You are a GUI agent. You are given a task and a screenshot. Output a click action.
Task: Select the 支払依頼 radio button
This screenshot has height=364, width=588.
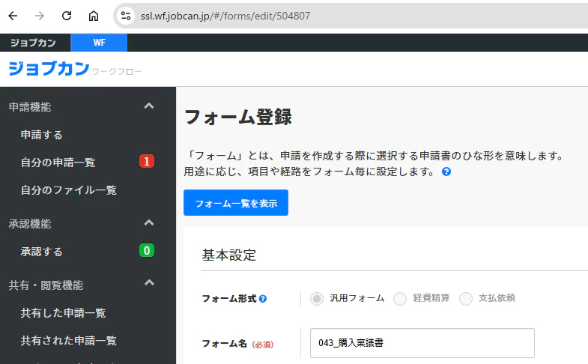(x=466, y=299)
